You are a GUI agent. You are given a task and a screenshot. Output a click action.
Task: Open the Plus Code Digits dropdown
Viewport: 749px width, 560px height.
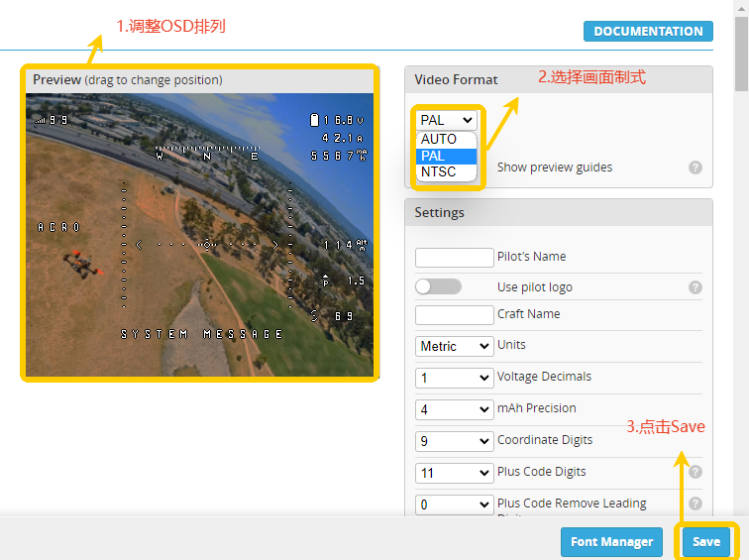tap(455, 473)
